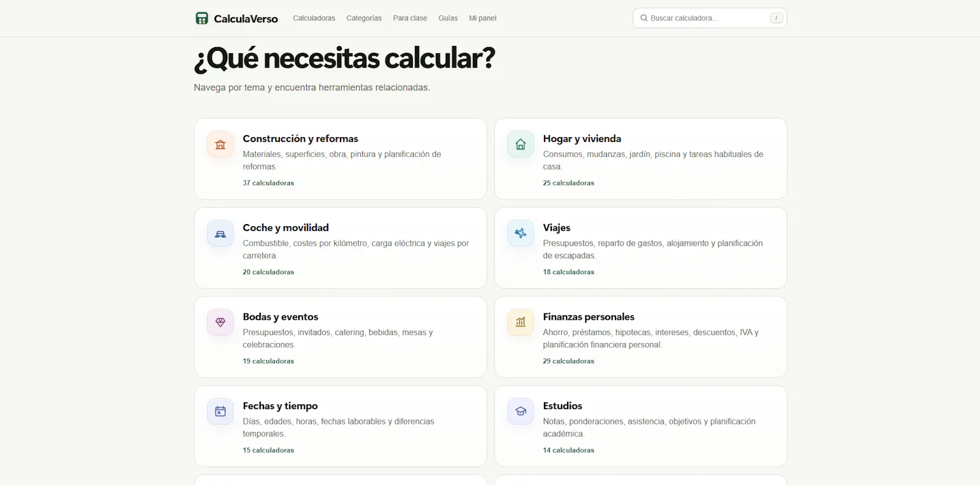Image resolution: width=980 pixels, height=485 pixels.
Task: Open the Hogar y vivienda category title
Action: click(582, 138)
